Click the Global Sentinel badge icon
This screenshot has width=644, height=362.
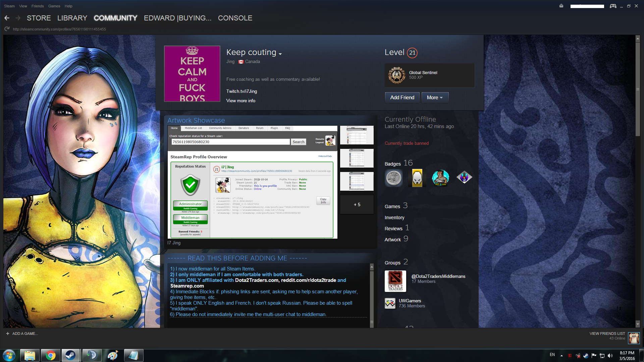pyautogui.click(x=396, y=75)
